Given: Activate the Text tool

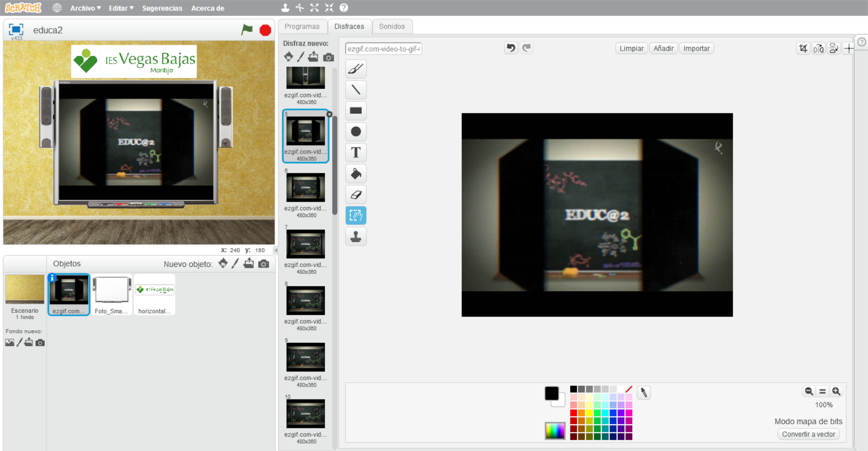Looking at the screenshot, I should click(x=356, y=153).
